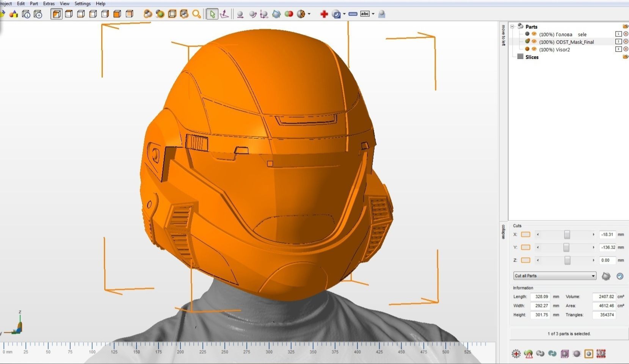Open the View menu
The image size is (629, 364).
64,3
